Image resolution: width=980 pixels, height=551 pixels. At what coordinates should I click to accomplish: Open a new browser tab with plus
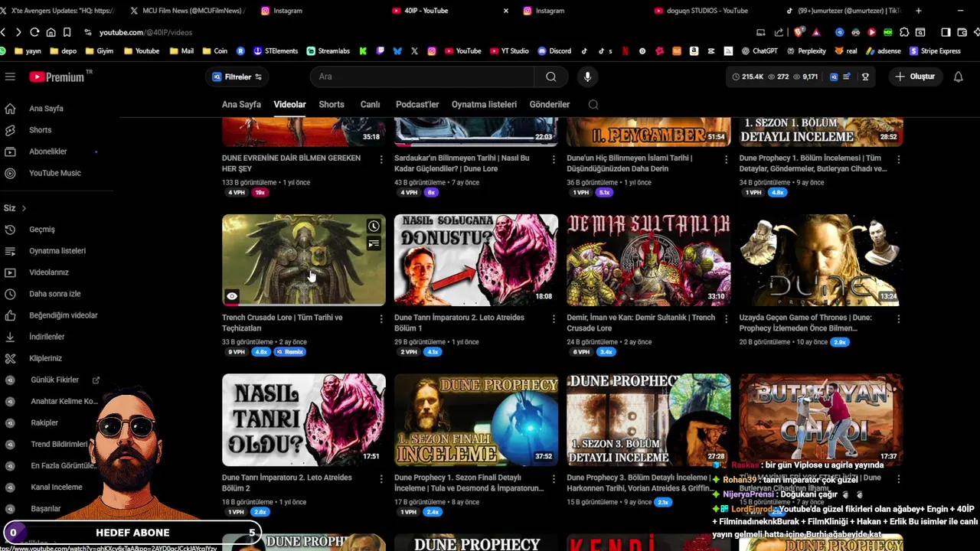tap(918, 11)
